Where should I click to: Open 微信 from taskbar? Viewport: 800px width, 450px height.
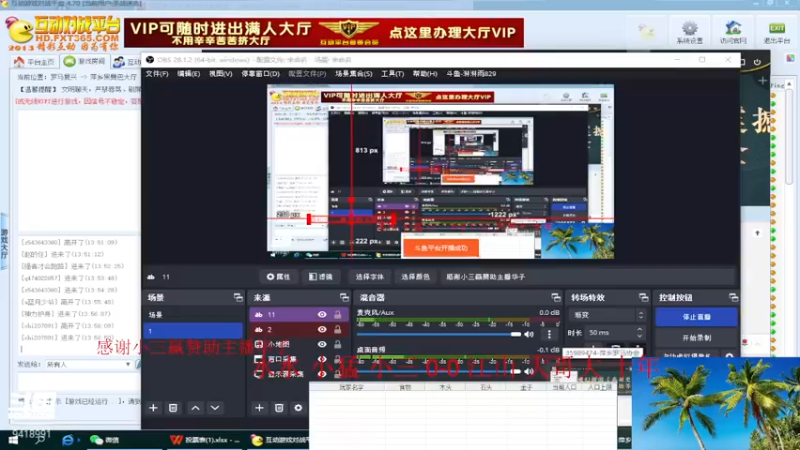(105, 440)
